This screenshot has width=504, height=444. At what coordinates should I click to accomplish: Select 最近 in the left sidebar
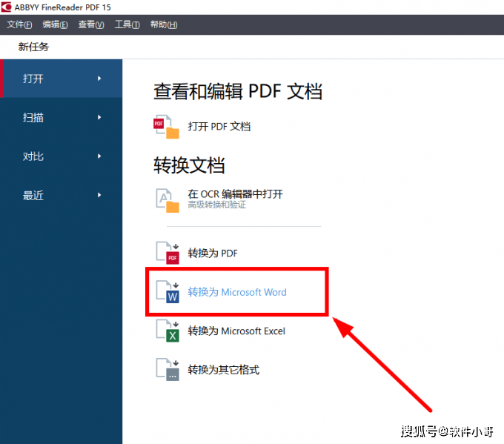[x=61, y=195]
